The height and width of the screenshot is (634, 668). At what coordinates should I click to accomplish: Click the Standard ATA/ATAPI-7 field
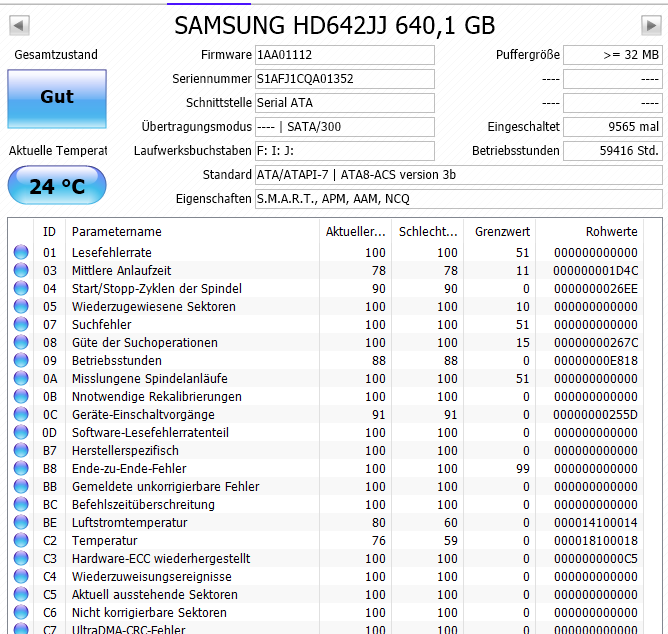[458, 175]
